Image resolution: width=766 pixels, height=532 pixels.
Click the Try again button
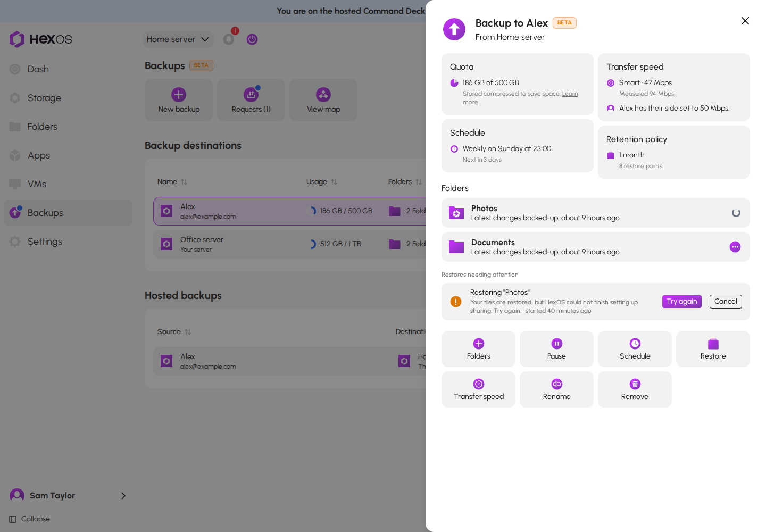point(682,302)
